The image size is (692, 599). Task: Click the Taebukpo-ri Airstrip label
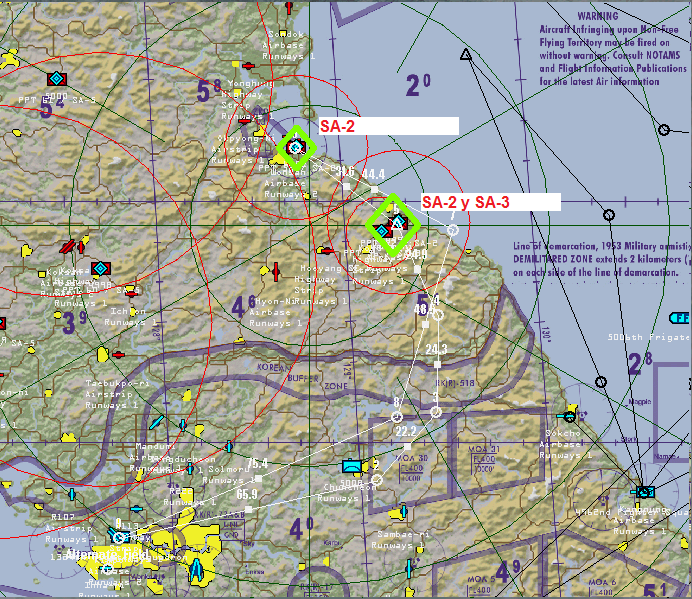click(x=117, y=394)
